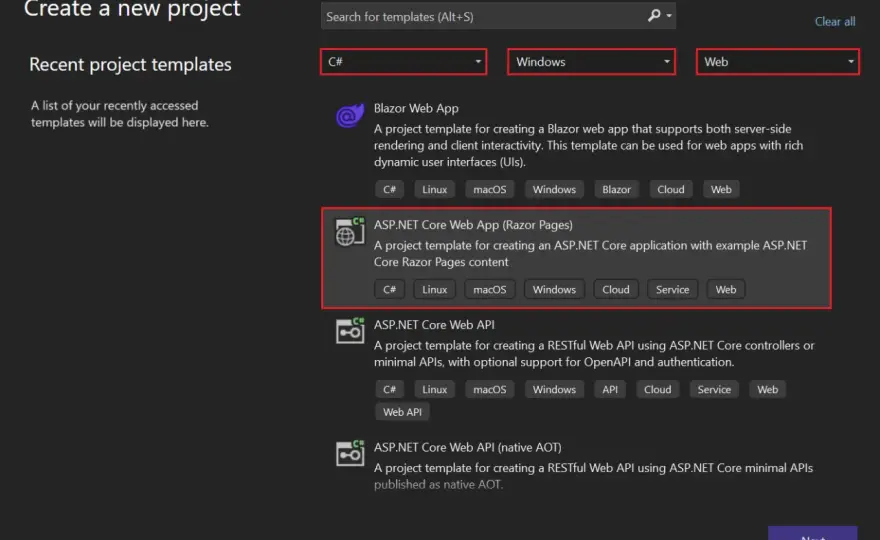Select ASP.NET Core Web App (Razor Pages) title
Viewport: 880px width, 540px height.
click(x=473, y=225)
